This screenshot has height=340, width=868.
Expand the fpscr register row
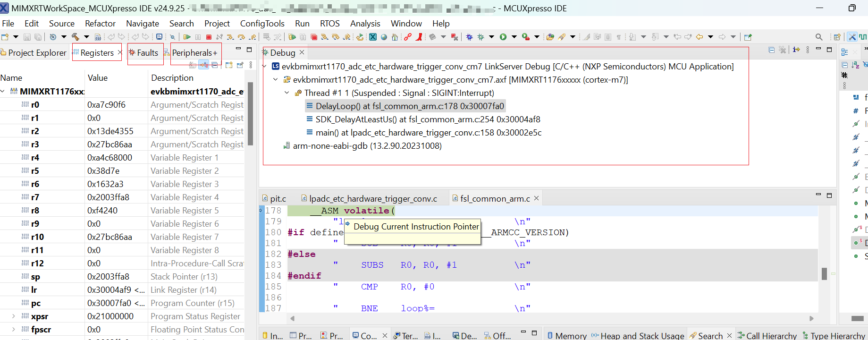[13, 329]
